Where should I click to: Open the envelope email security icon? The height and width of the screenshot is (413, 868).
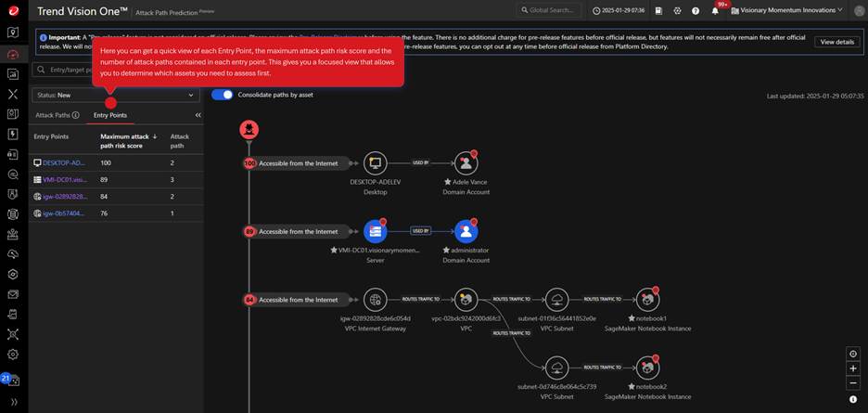click(13, 294)
